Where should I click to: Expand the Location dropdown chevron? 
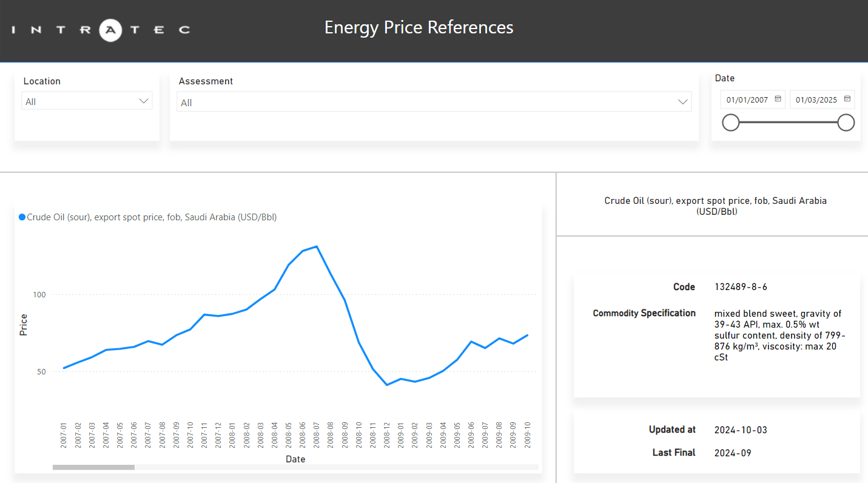[144, 101]
